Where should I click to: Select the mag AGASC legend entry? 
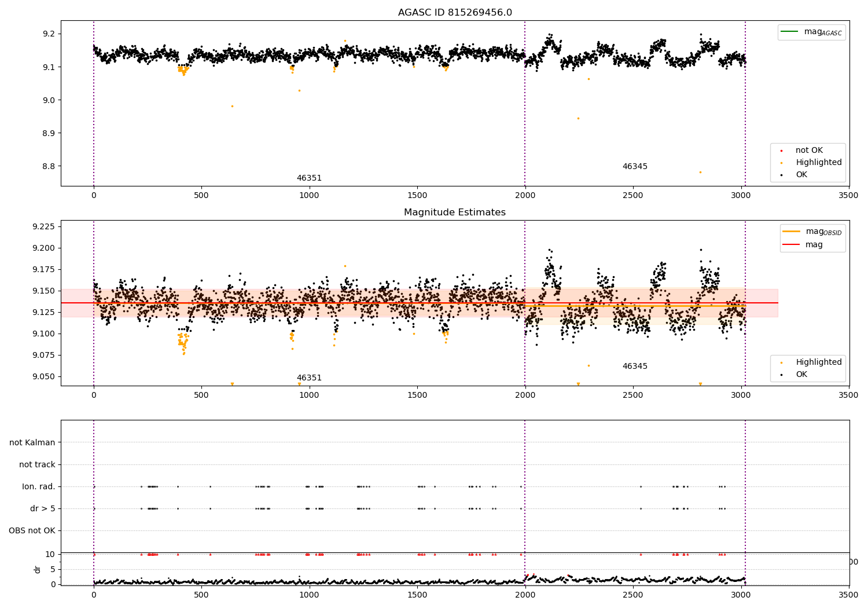coord(812,32)
